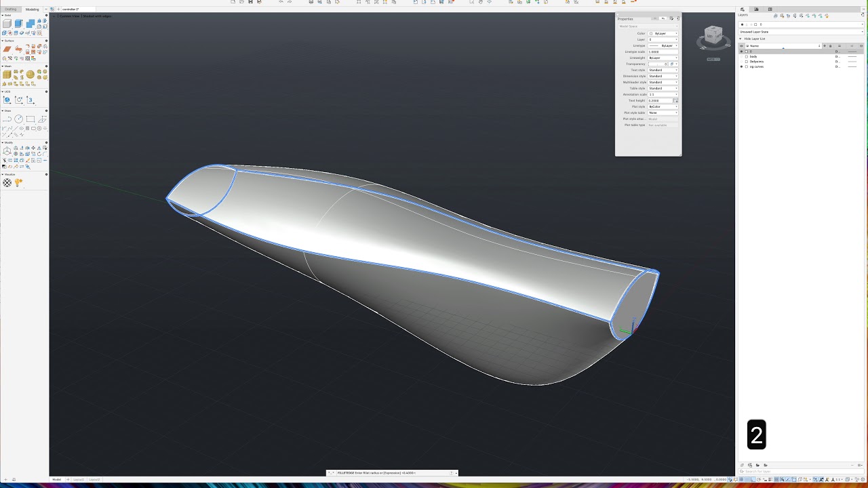Viewport: 868px width, 488px height.
Task: Click the color box of the body layer
Action: point(747,56)
